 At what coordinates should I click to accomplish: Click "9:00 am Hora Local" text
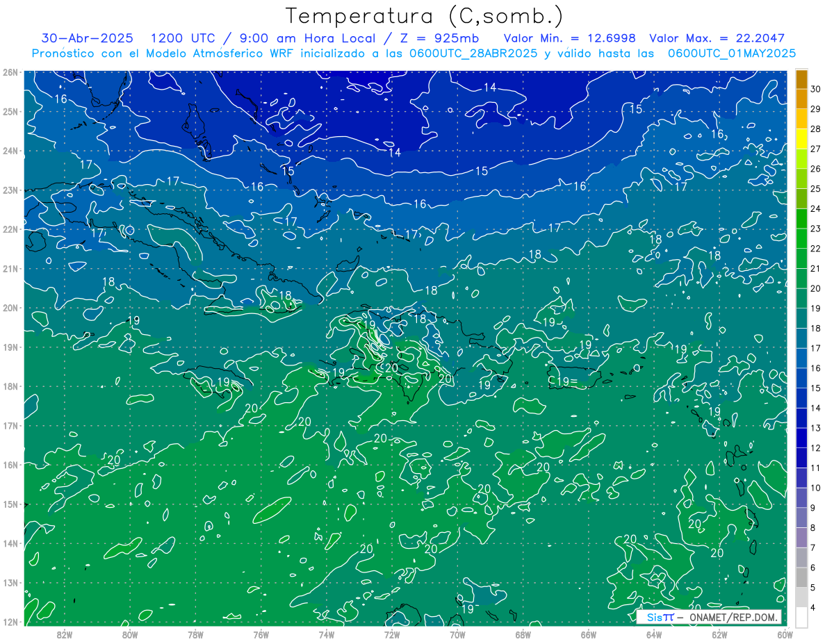(309, 38)
